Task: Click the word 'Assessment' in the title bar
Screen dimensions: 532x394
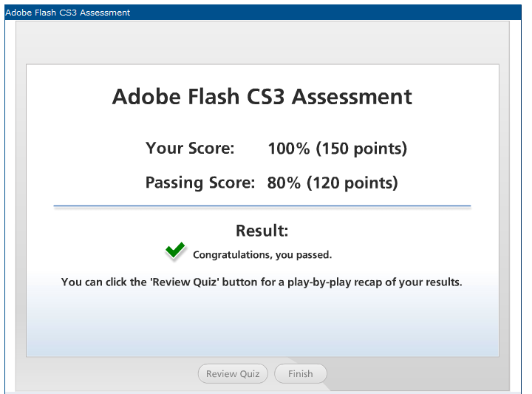Action: [x=105, y=13]
